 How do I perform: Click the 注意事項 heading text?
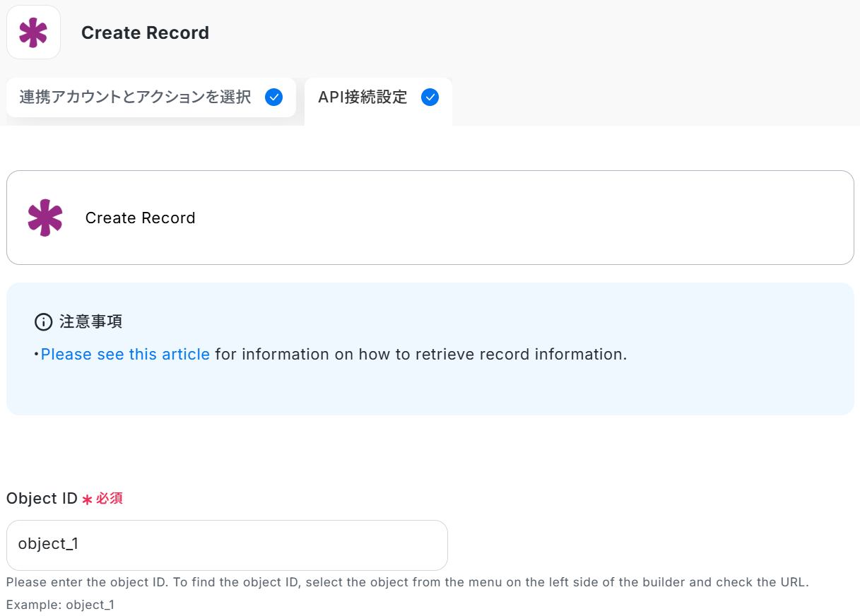tap(90, 322)
